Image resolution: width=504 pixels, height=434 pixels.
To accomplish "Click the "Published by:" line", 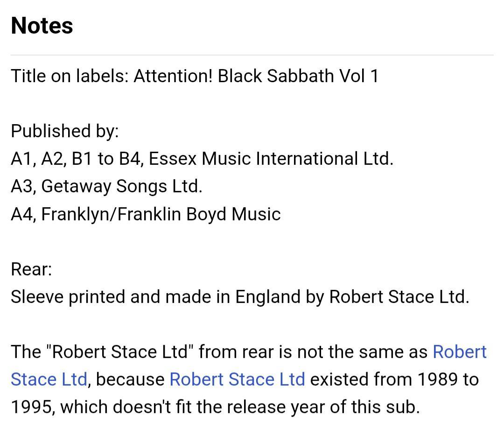I will pos(65,131).
